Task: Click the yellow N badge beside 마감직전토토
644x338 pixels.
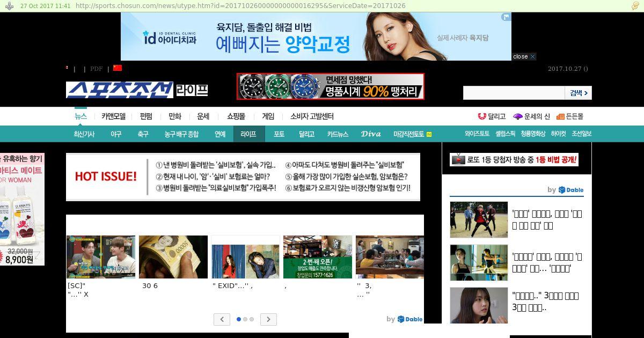Action: click(429, 134)
